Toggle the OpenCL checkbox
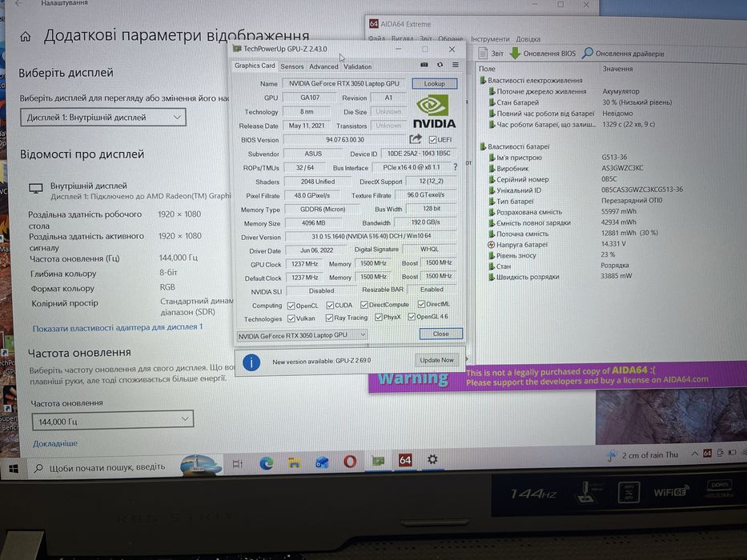 pos(291,306)
